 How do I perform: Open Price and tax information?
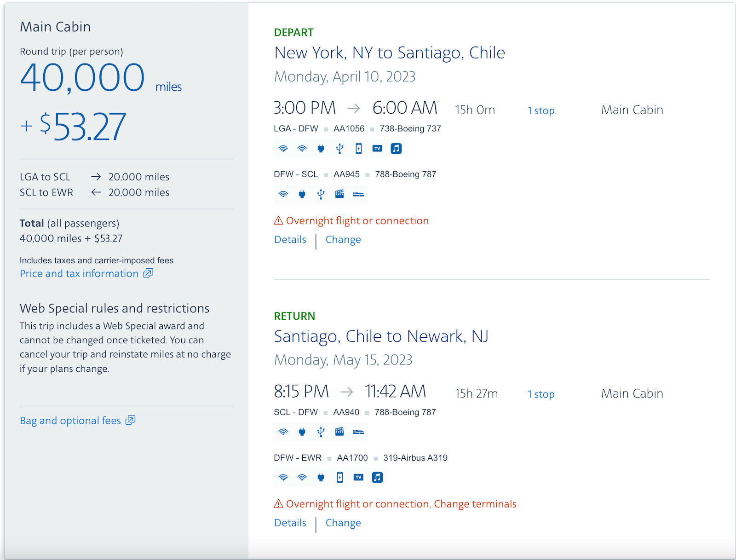tap(79, 273)
